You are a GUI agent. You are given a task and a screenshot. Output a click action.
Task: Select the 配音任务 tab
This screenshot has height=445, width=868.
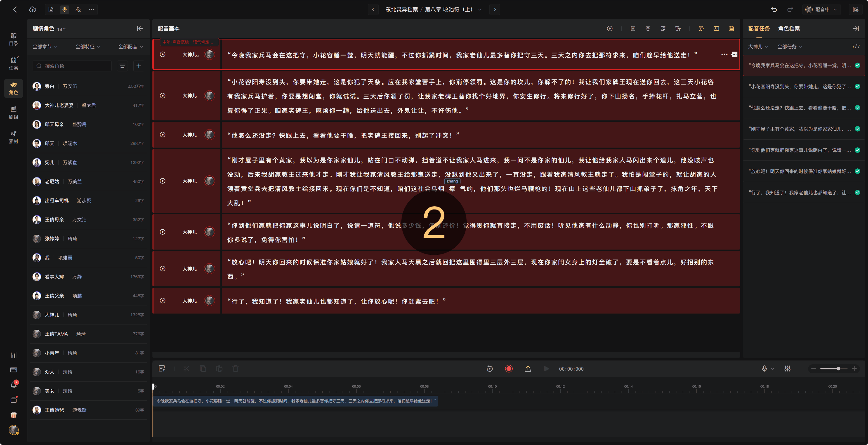coord(759,29)
